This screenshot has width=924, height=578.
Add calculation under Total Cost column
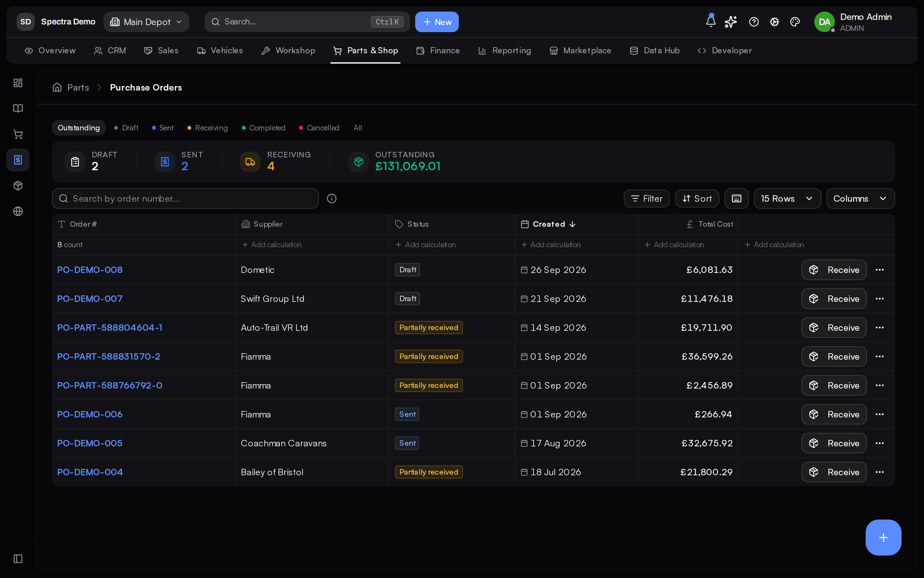(x=674, y=245)
